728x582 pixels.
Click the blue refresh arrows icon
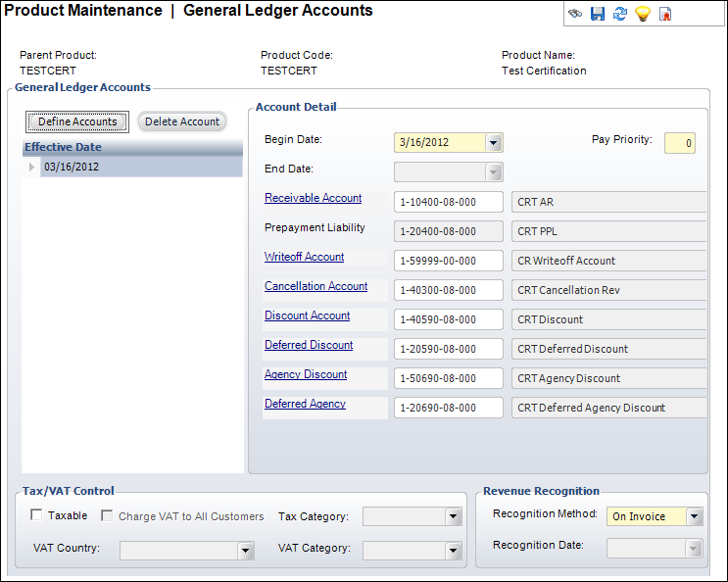[x=619, y=14]
